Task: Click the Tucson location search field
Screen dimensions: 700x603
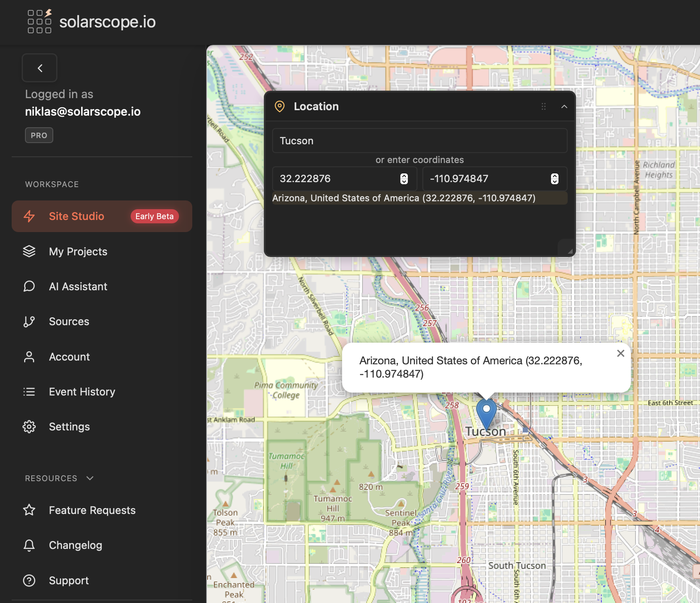Action: [x=420, y=141]
